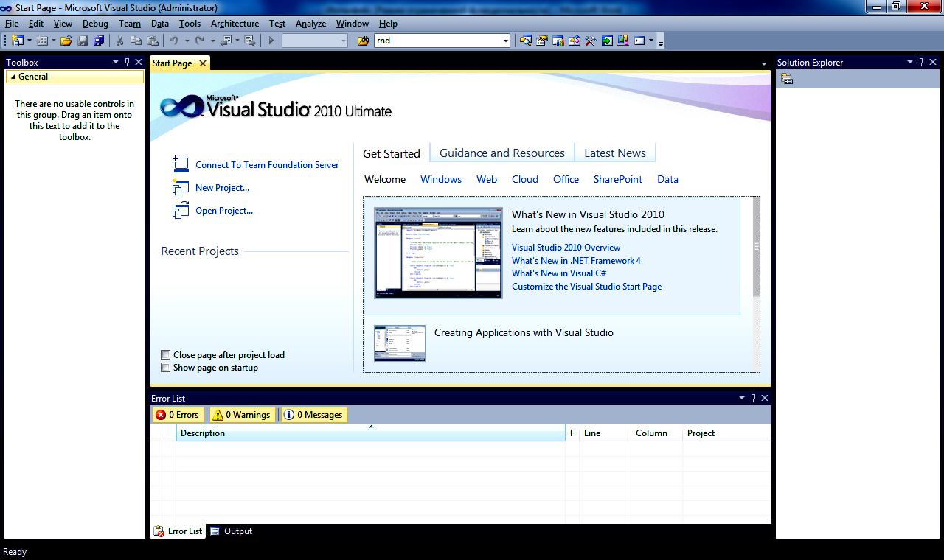This screenshot has width=944, height=560.
Task: Enable Show page on startup checkbox
Action: click(166, 368)
